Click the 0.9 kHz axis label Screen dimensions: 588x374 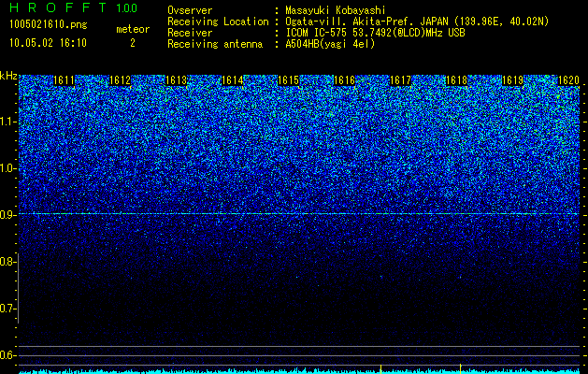7,215
